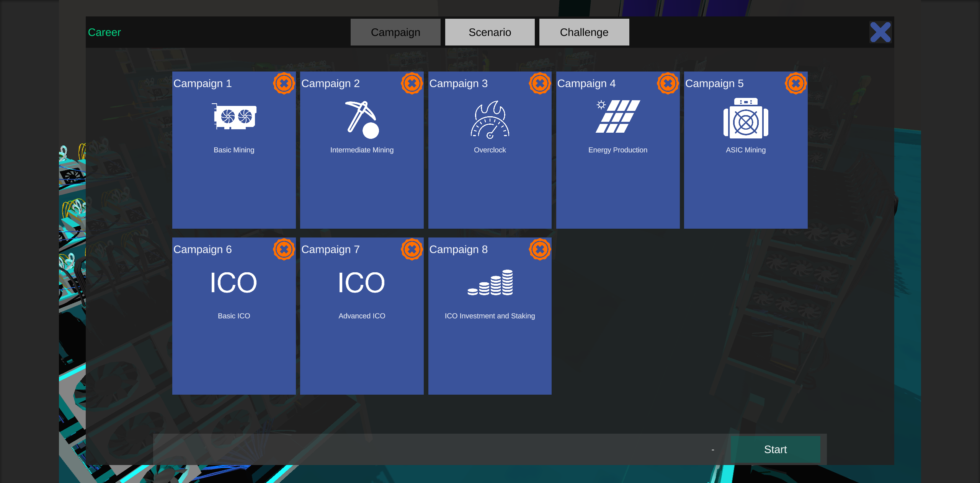Close the Career window
The image size is (980, 483).
point(880,32)
